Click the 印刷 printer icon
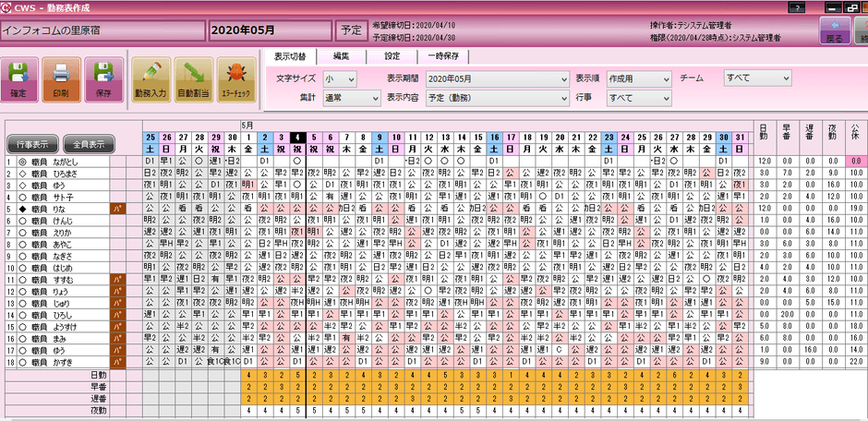This screenshot has height=421, width=868. point(61,79)
